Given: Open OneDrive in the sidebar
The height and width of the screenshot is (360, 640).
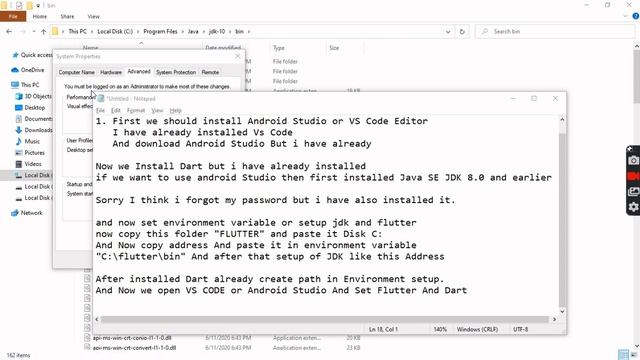Looking at the screenshot, I should (28, 70).
